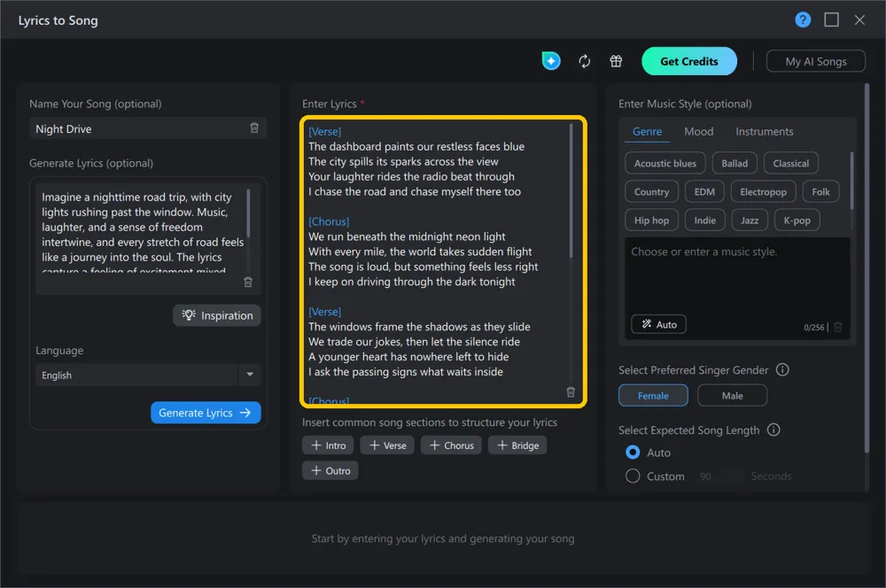886x588 pixels.
Task: Insert a Verse section
Action: 387,445
